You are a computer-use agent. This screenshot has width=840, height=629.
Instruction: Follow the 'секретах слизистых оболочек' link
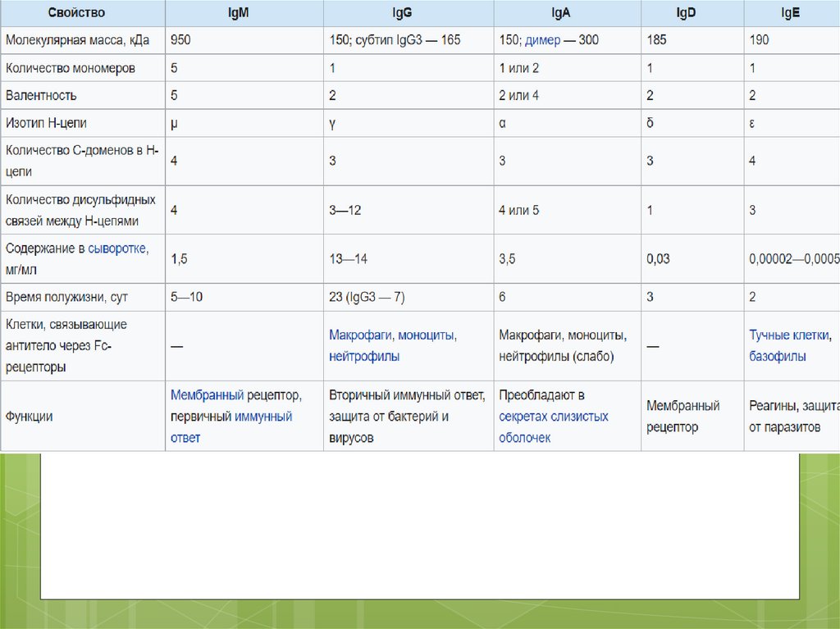point(554,427)
